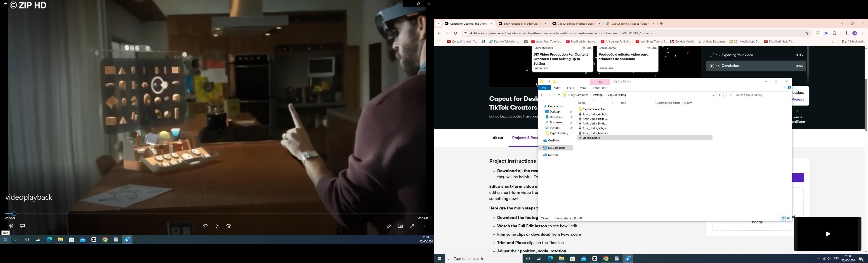Open Explorer help question-mark icon
The image size is (868, 263).
789,88
